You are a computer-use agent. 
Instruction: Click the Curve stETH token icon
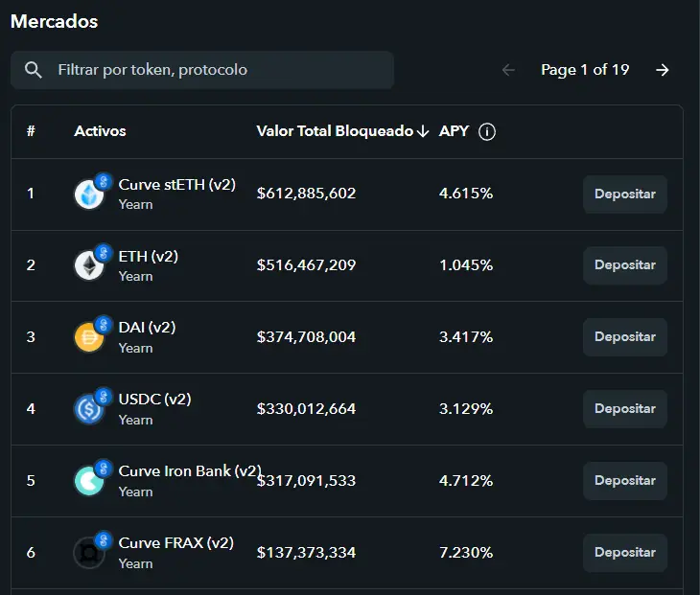click(x=90, y=194)
